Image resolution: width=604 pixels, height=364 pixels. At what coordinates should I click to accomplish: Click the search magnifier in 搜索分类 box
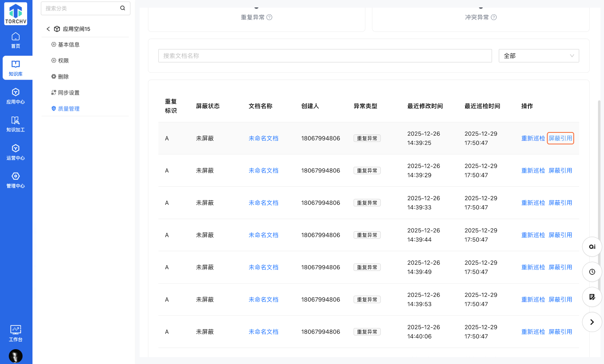[x=122, y=8]
